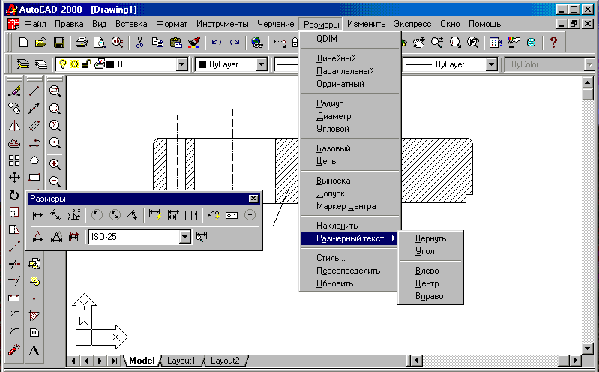Expand the ISO-25 dimension style dropdown
Image resolution: width=599 pixels, height=372 pixels.
(x=185, y=237)
